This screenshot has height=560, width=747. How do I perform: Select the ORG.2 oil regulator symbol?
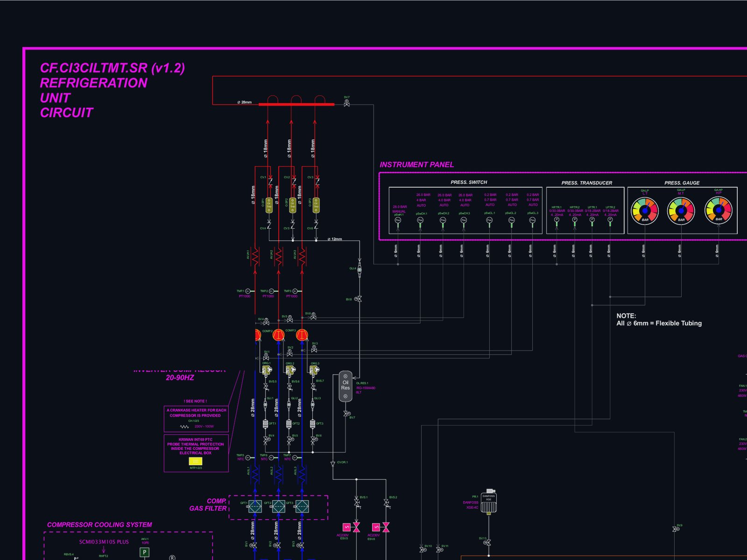[x=290, y=371]
